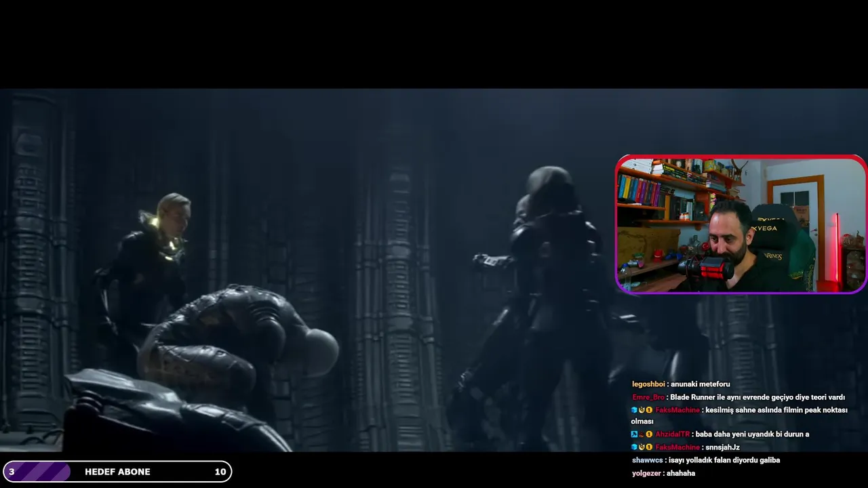Click gold '1' badge before AhzidalTR

(x=649, y=434)
